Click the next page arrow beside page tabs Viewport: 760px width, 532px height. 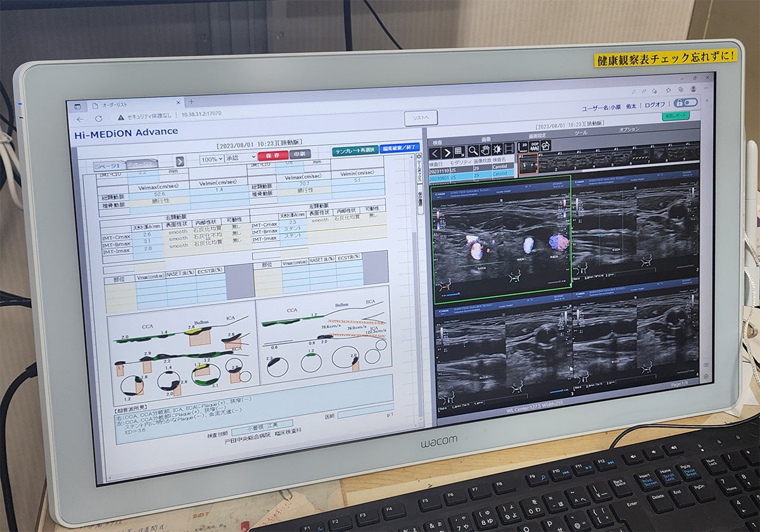tap(180, 161)
